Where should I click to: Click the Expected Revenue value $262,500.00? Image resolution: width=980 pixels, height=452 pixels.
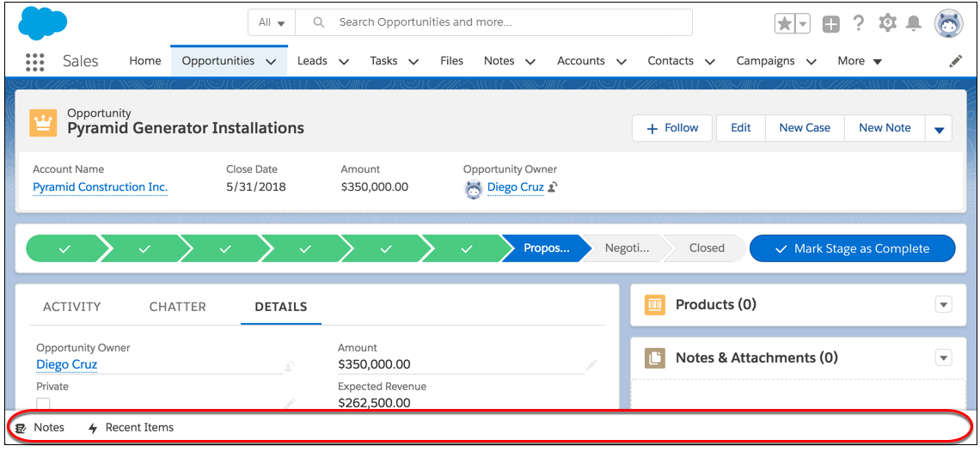click(374, 403)
